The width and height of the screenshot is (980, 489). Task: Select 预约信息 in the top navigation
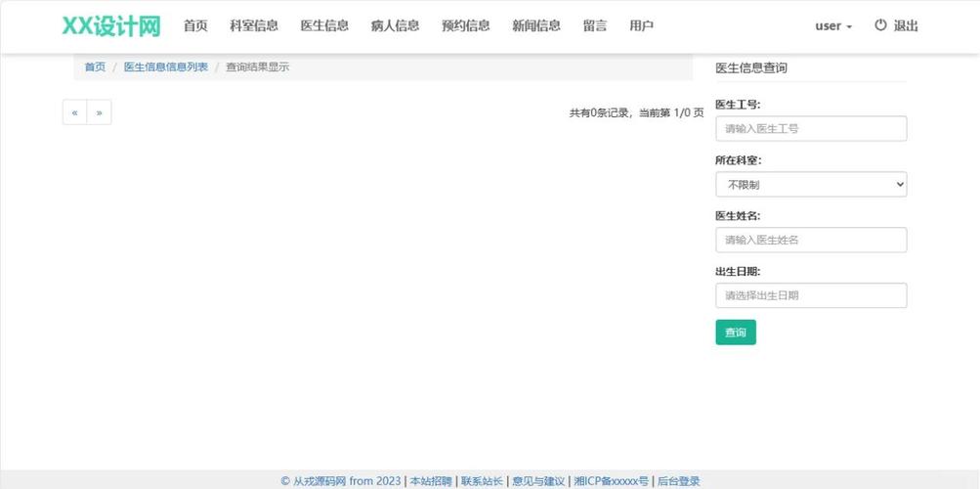point(466,25)
